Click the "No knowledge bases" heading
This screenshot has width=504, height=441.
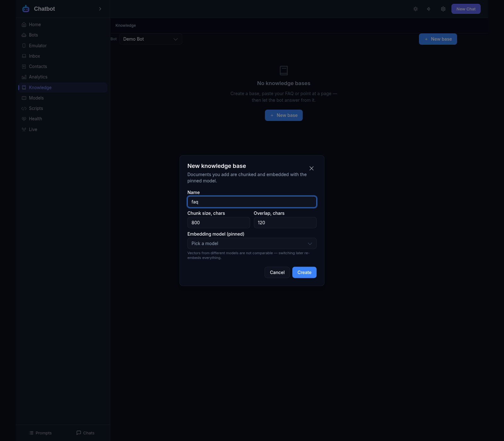[284, 83]
